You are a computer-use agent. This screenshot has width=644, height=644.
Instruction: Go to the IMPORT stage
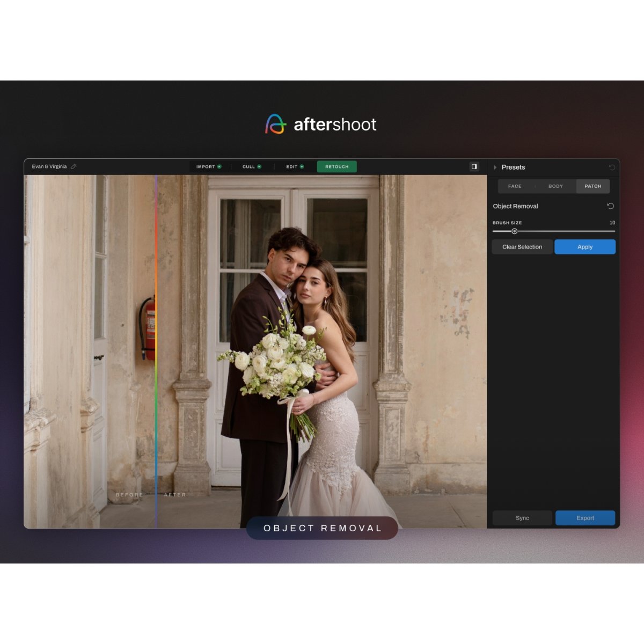(205, 167)
